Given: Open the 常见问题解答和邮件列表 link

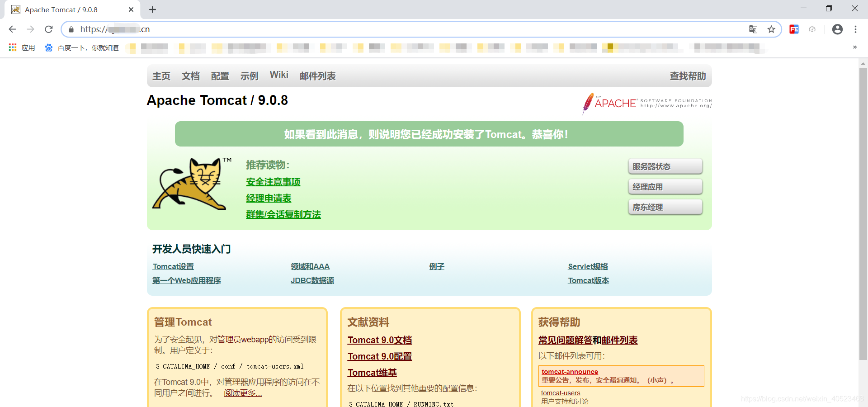Looking at the screenshot, I should 588,340.
